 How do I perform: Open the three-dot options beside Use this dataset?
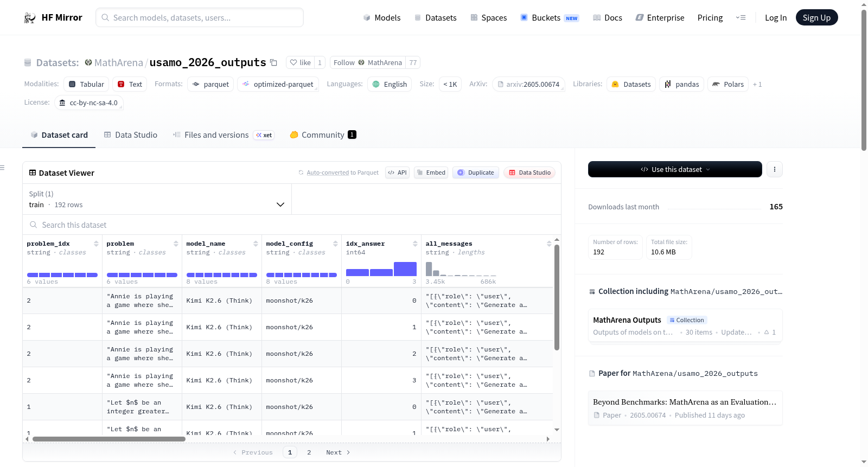click(775, 169)
